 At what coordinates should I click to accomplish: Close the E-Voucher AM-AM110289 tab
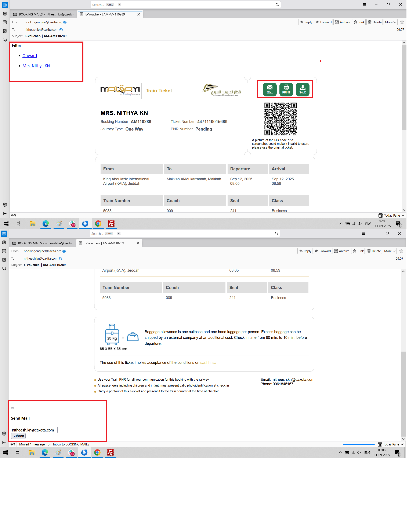139,14
